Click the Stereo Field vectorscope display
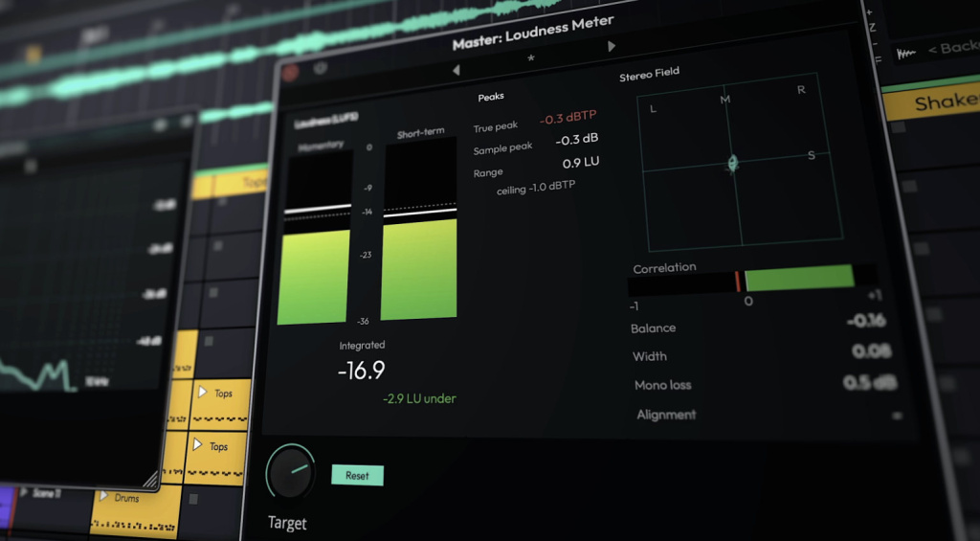Image resolution: width=980 pixels, height=541 pixels. [x=740, y=164]
